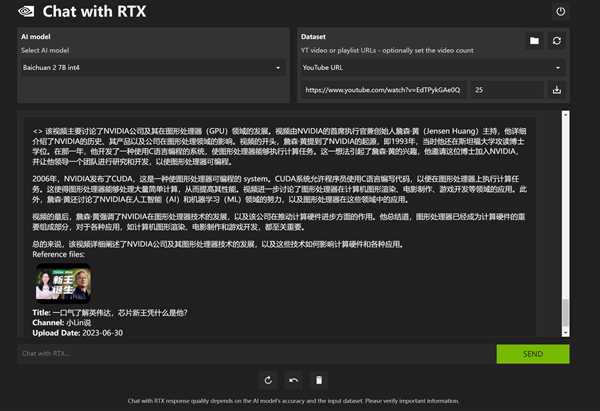The height and width of the screenshot is (411, 600).
Task: Click the regenerate response icon
Action: click(268, 380)
